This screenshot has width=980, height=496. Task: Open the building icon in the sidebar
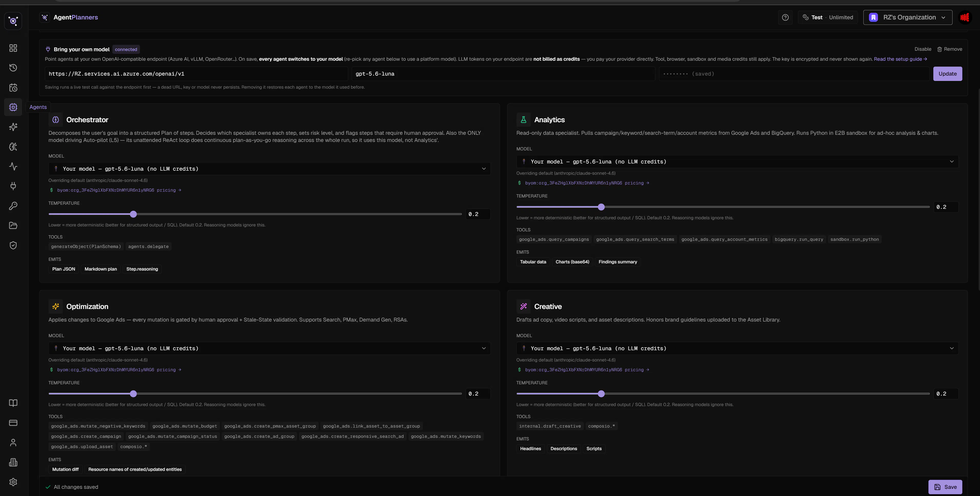tap(13, 462)
